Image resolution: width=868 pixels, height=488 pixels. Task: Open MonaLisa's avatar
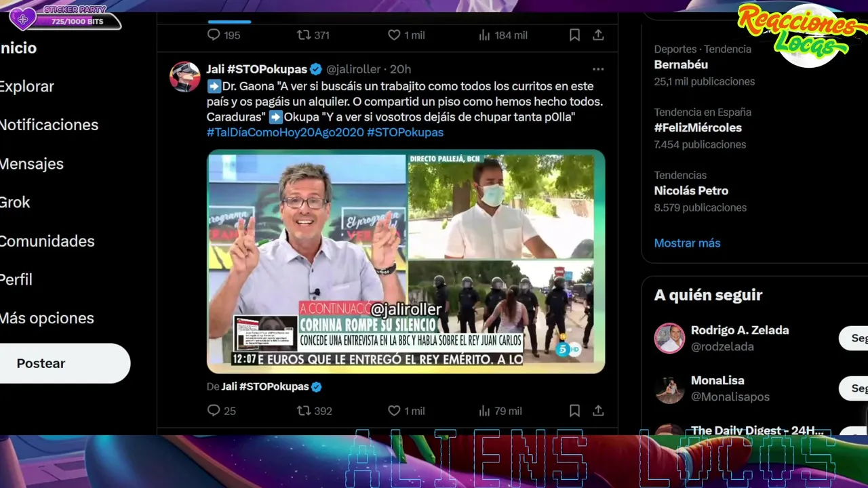coord(669,388)
